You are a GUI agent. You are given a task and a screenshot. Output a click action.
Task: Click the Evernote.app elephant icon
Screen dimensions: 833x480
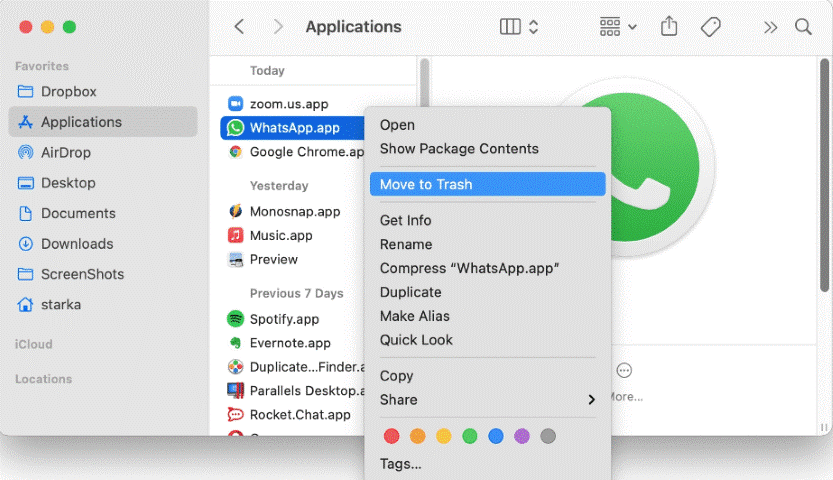(235, 343)
